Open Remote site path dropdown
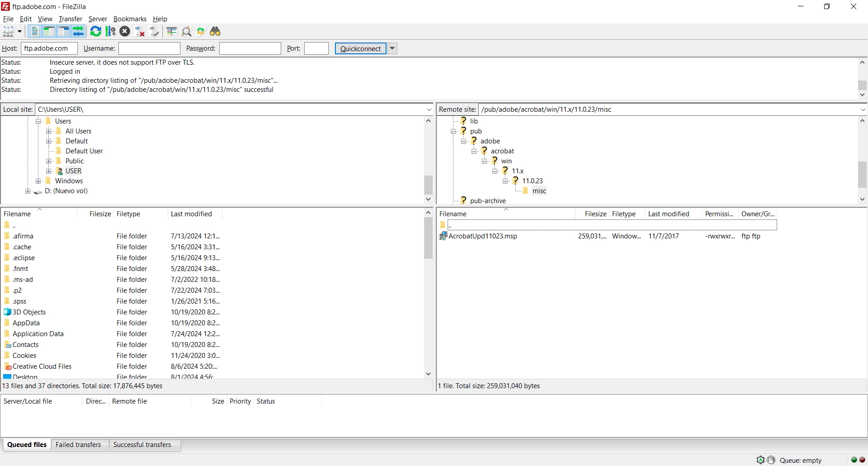Image resolution: width=868 pixels, height=466 pixels. coord(863,109)
